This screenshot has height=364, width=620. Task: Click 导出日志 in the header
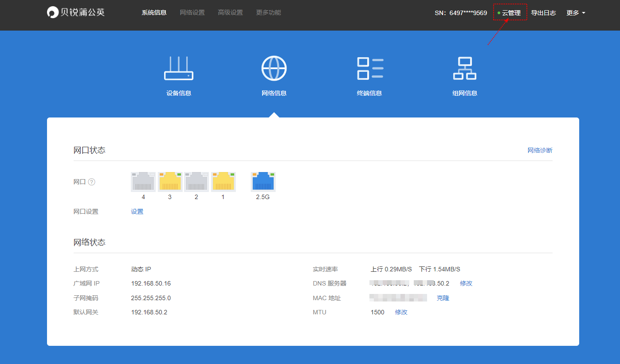click(543, 13)
